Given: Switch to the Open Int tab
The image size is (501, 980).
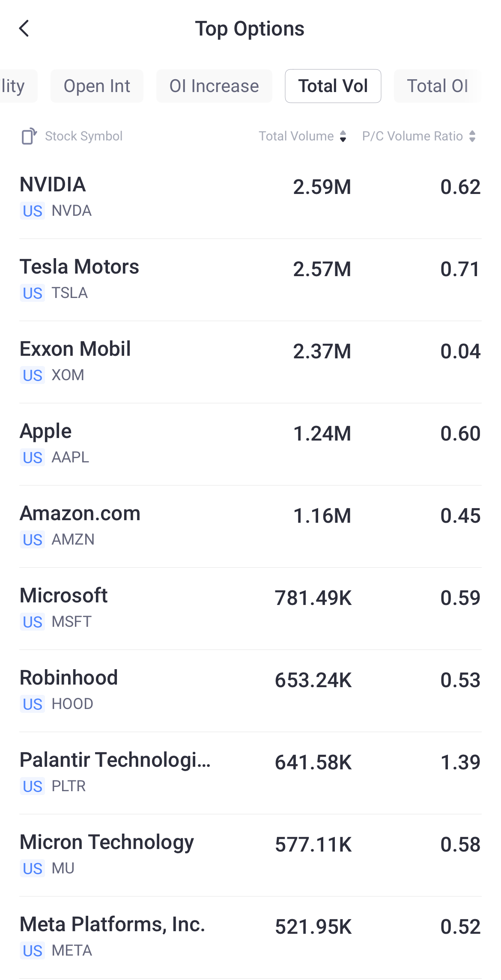Looking at the screenshot, I should point(97,86).
